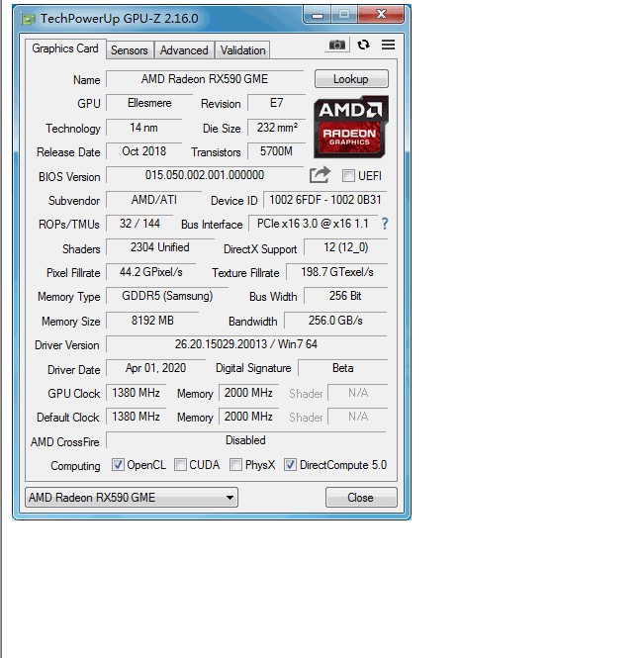Click the Transistors value 5700M
Viewport: 644px width, 658px height.
pyautogui.click(x=276, y=151)
